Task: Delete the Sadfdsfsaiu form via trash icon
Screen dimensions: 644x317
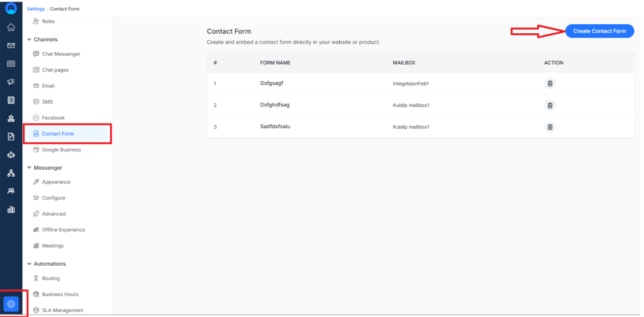Action: 550,127
